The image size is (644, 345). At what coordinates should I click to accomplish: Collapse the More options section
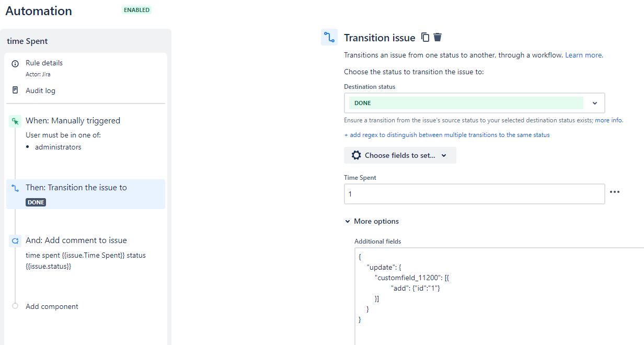point(372,221)
